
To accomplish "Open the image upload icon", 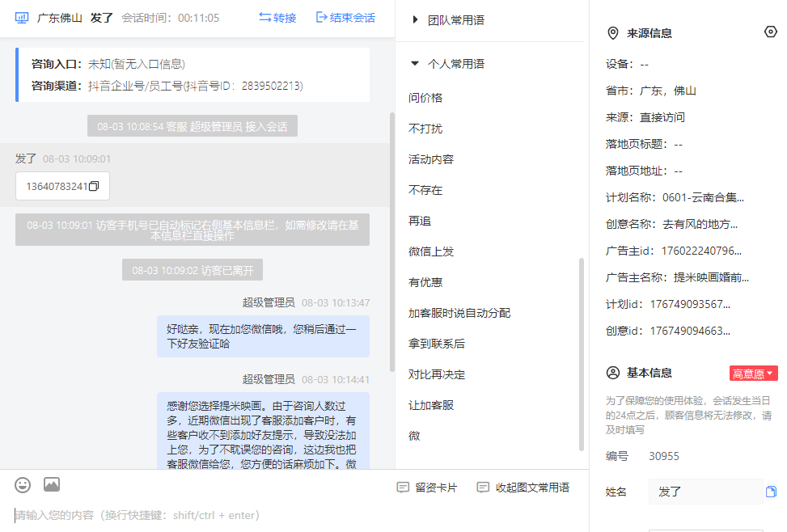I will [52, 484].
